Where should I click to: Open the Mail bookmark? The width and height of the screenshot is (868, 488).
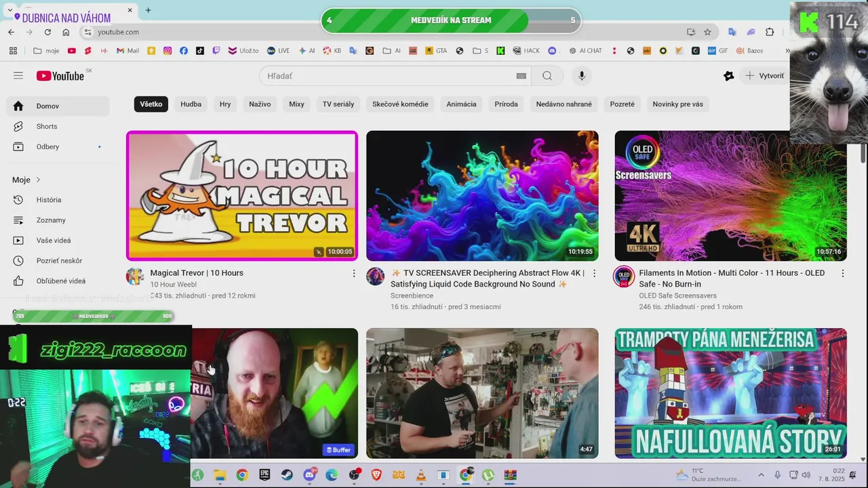click(x=127, y=51)
